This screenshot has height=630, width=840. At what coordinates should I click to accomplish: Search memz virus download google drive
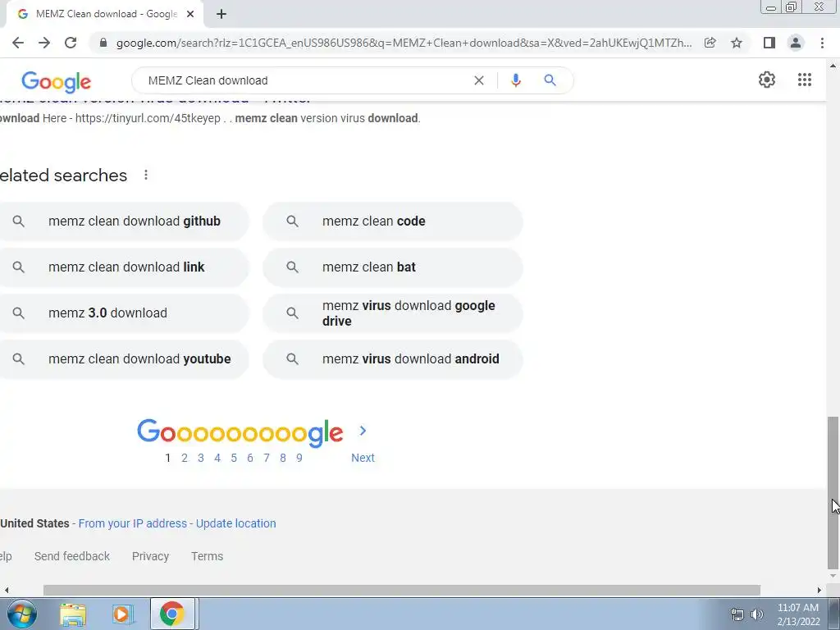pyautogui.click(x=393, y=313)
